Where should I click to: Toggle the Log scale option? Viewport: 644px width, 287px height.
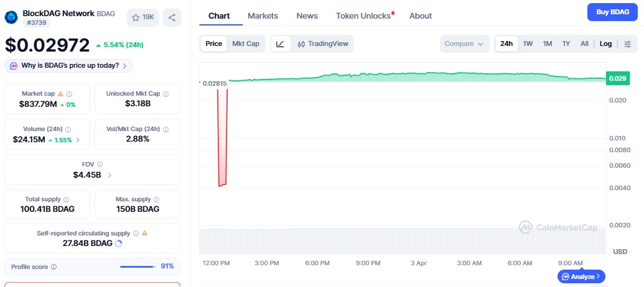[605, 43]
